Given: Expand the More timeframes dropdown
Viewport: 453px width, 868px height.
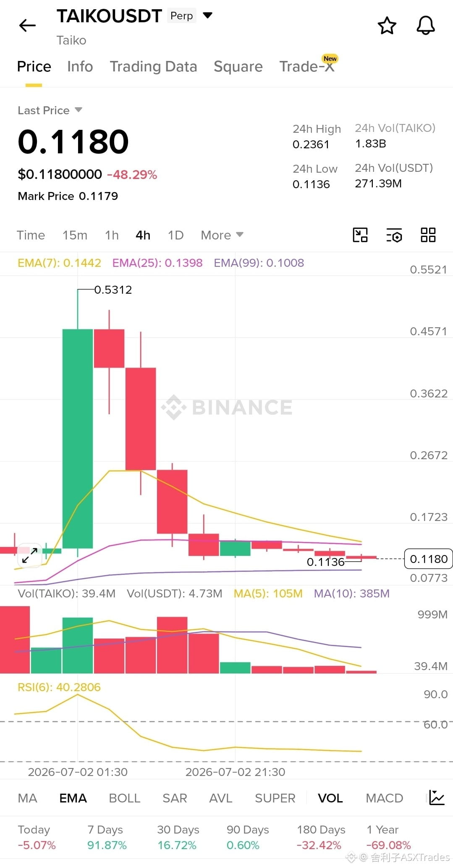Looking at the screenshot, I should click(x=222, y=235).
